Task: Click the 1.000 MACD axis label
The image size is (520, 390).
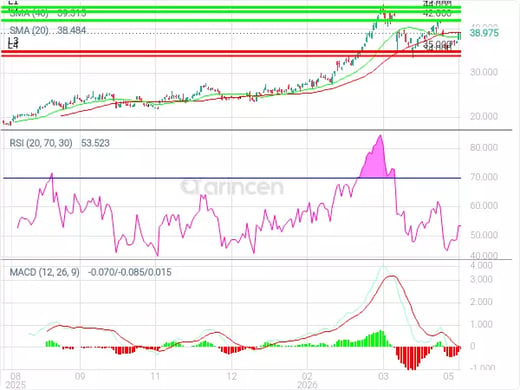Action: (481, 324)
